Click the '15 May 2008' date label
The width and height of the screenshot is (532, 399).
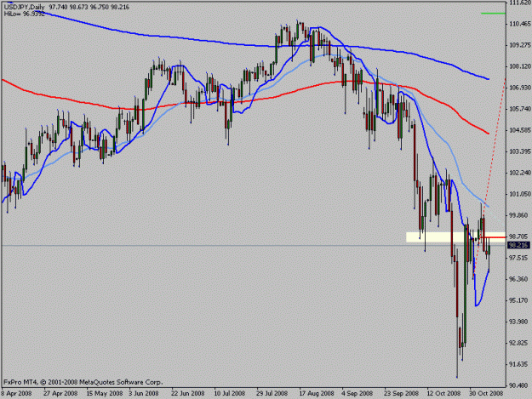pos(105,393)
